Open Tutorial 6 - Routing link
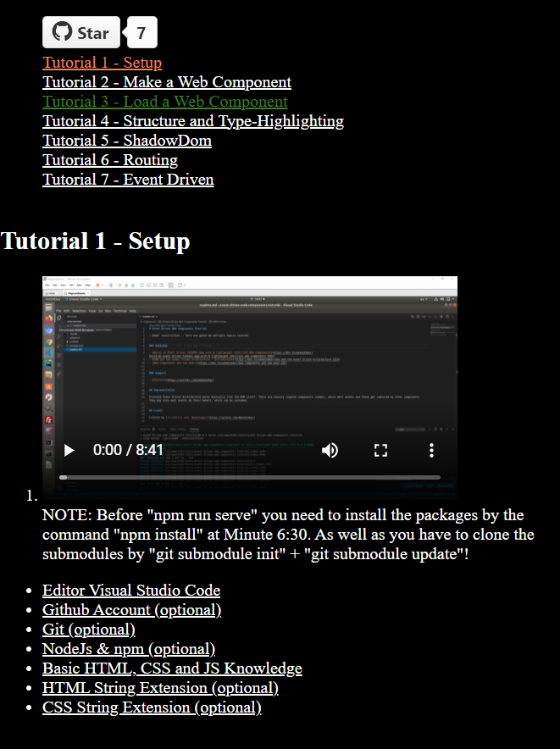The height and width of the screenshot is (749, 560). click(110, 160)
